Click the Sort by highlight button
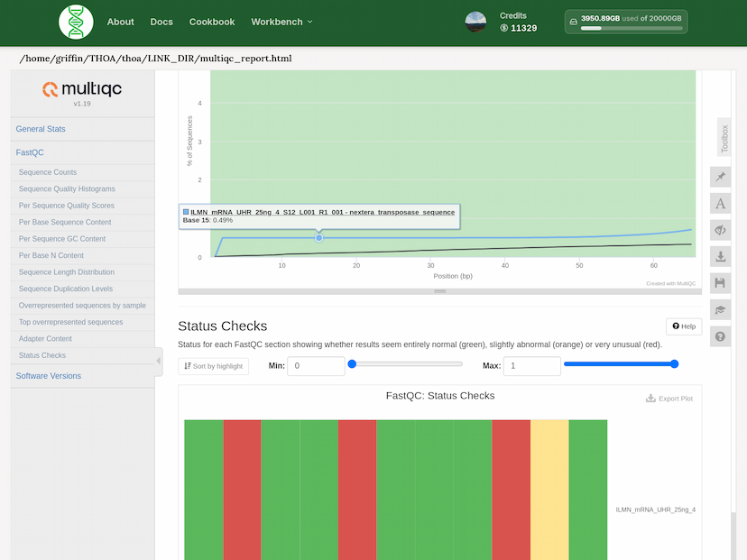Image resolution: width=747 pixels, height=560 pixels. click(x=213, y=366)
